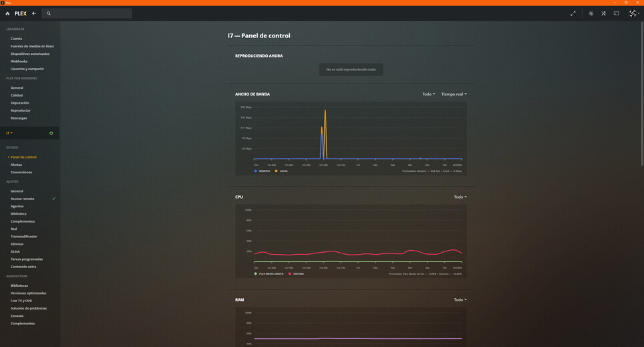The width and height of the screenshot is (644, 347).
Task: Open the DLNA settings
Action: click(x=15, y=251)
